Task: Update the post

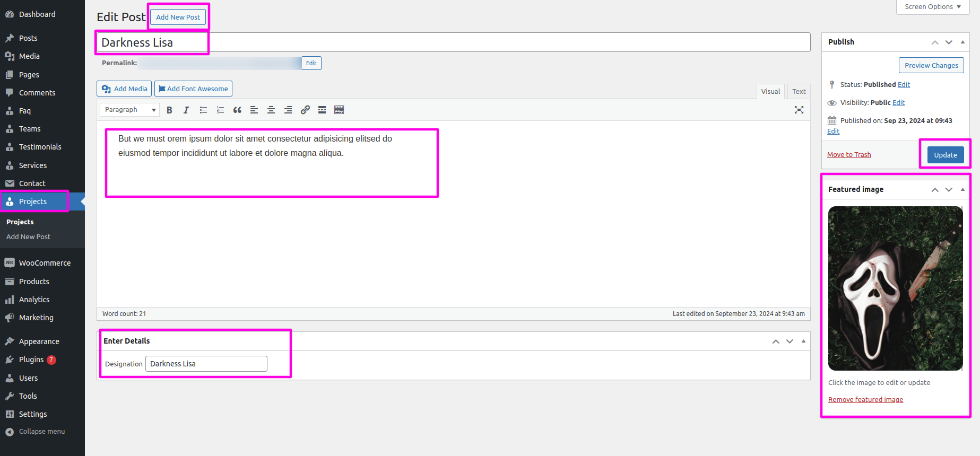Action: tap(946, 155)
